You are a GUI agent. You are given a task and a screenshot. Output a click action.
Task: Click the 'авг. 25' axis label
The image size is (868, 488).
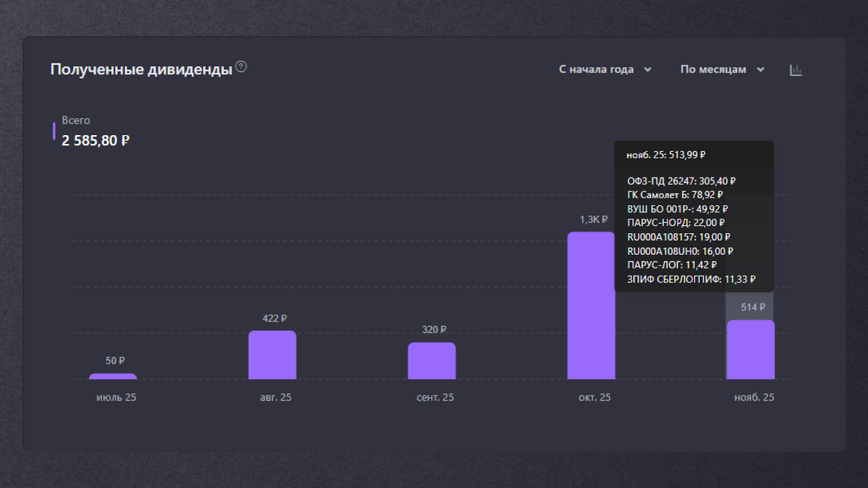pos(276,397)
